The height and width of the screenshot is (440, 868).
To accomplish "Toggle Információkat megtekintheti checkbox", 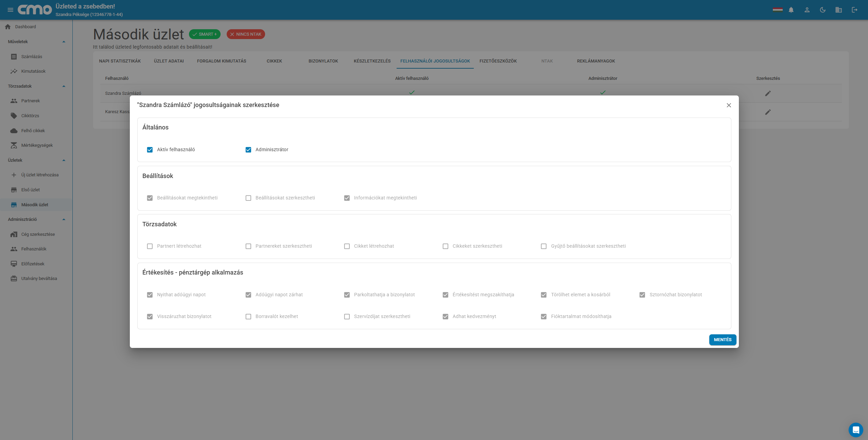I will [347, 198].
